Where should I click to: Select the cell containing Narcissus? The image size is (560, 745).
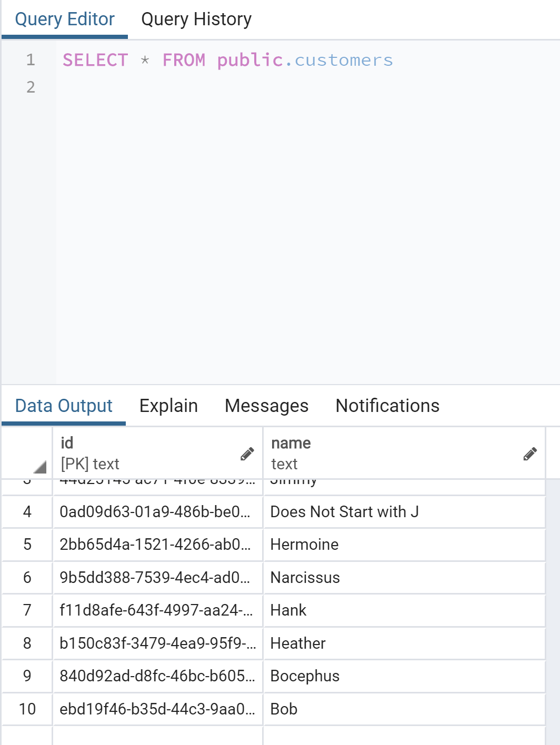[x=404, y=578]
